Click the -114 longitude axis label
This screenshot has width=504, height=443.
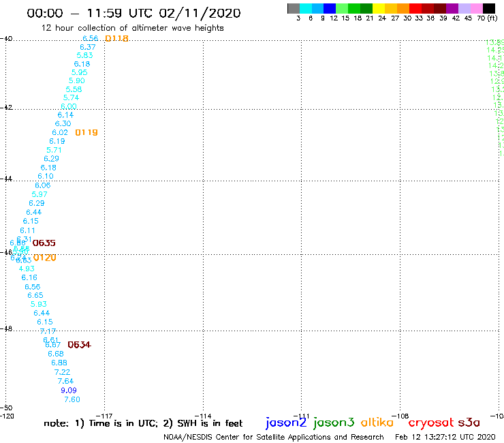(x=203, y=416)
